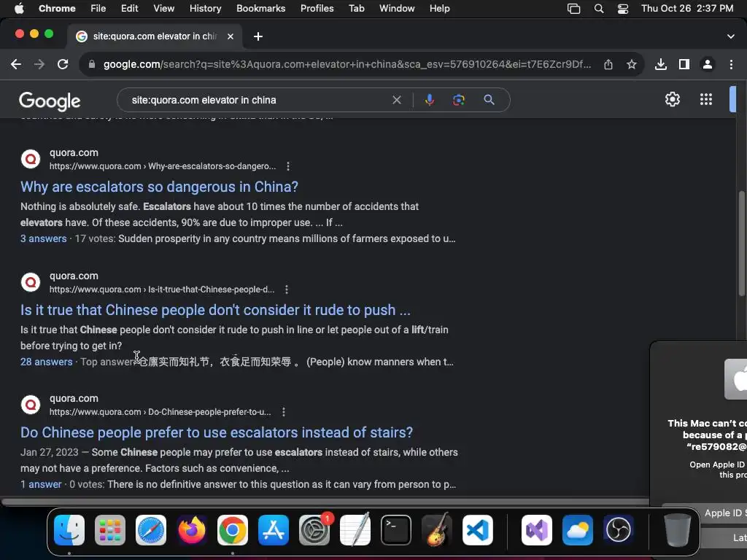Click the vertical page scrollbar thumb
Viewport: 747px width, 560px height.
point(741,243)
